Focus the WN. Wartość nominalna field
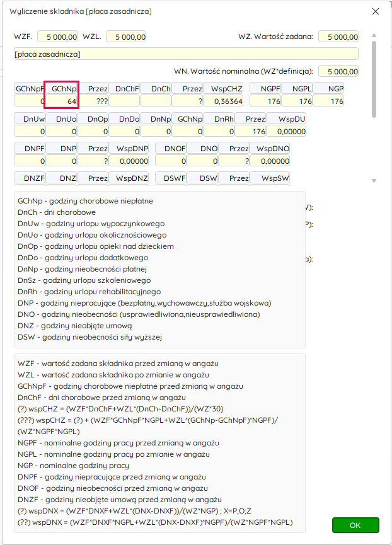Image resolution: width=392 pixels, height=545 pixels. point(338,72)
